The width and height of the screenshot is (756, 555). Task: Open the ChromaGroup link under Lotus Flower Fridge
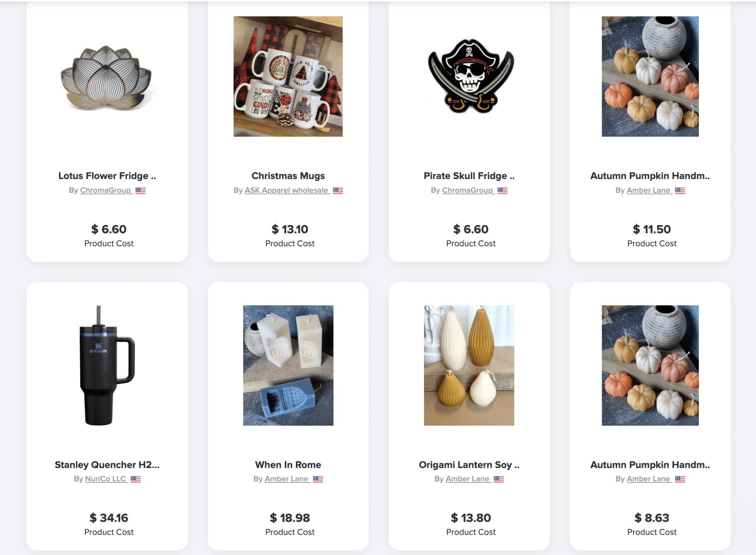pos(106,190)
